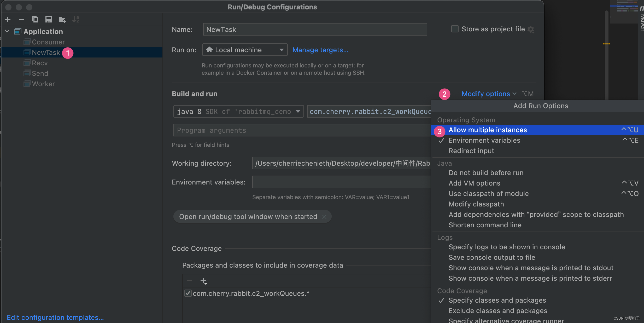Uncheck com.cherry.rabbit.c2_workQueues.* coverage entry

tap(188, 293)
